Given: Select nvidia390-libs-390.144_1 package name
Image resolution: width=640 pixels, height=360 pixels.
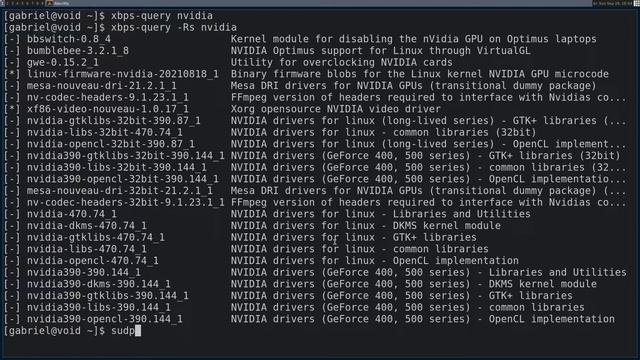Looking at the screenshot, I should [x=99, y=307].
